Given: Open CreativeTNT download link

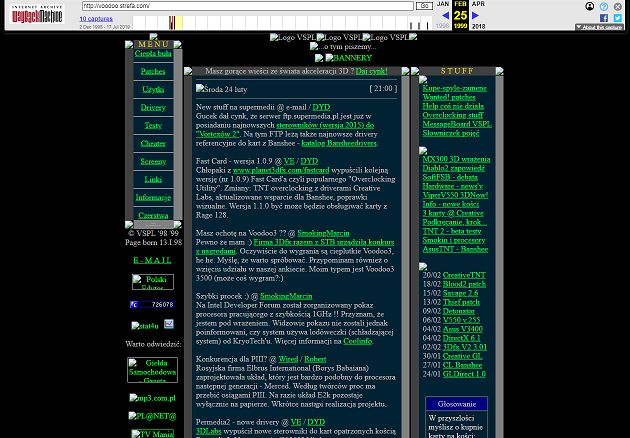Looking at the screenshot, I should (x=464, y=275).
